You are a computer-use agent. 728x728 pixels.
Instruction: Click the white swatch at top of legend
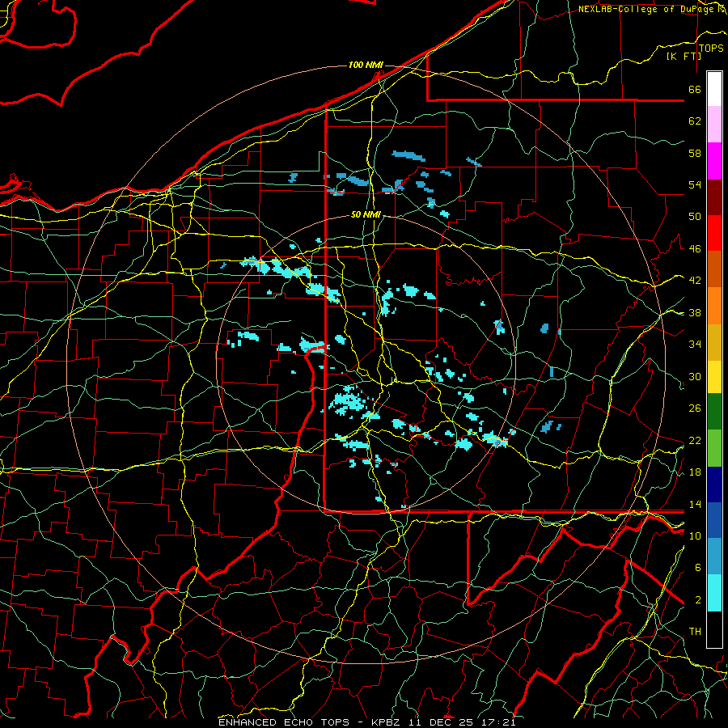pyautogui.click(x=714, y=89)
